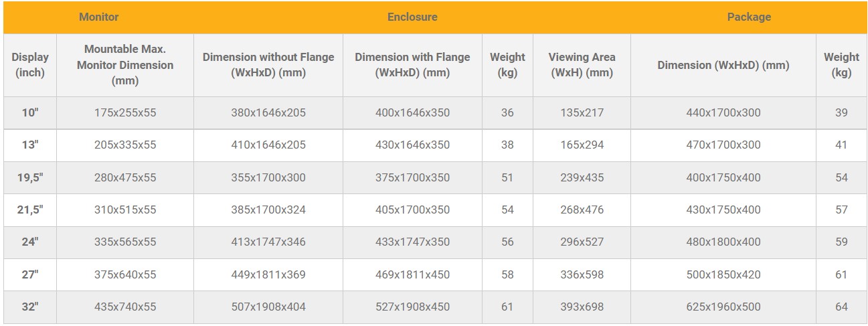Viewport: 868px width, 326px height.
Task: Click the 268x476 viewing area cell
Action: point(582,210)
